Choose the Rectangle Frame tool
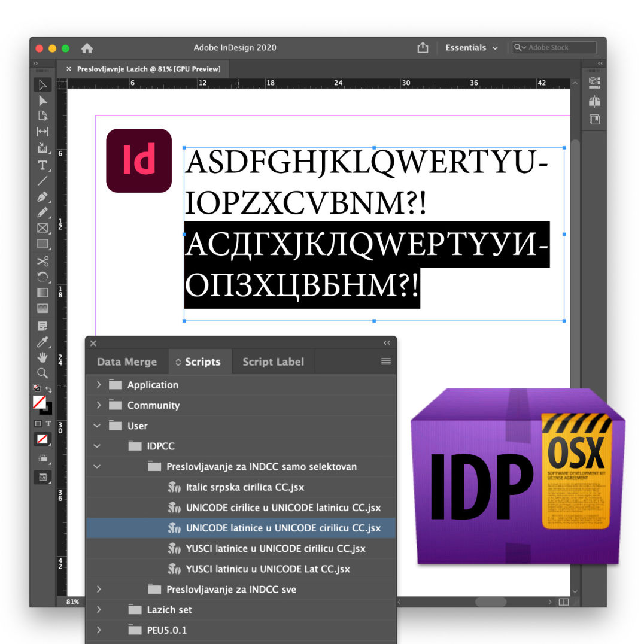Viewport: 644px width, 644px height. click(42, 229)
